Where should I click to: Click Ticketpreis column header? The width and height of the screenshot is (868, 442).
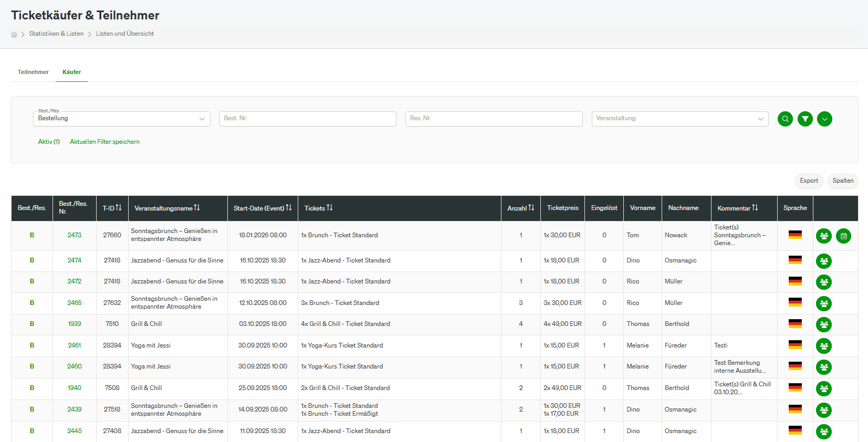pyautogui.click(x=562, y=208)
